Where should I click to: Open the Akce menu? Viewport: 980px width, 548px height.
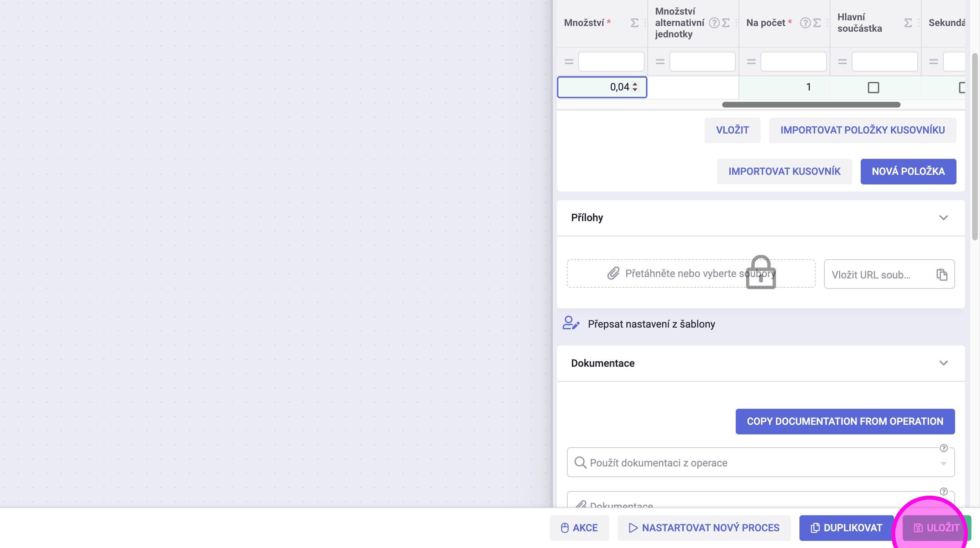[x=579, y=528]
